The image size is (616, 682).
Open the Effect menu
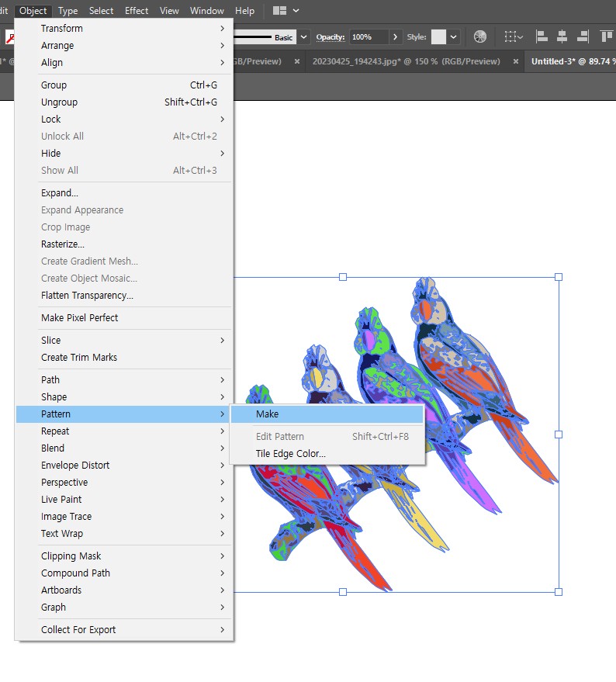pos(137,10)
